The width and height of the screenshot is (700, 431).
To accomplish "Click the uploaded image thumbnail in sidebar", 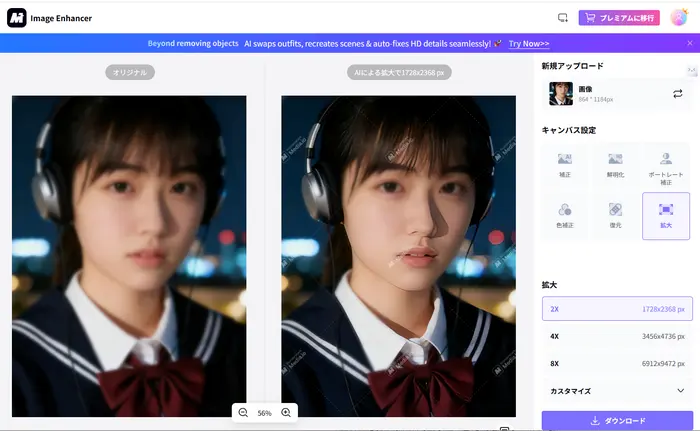I will (x=561, y=93).
